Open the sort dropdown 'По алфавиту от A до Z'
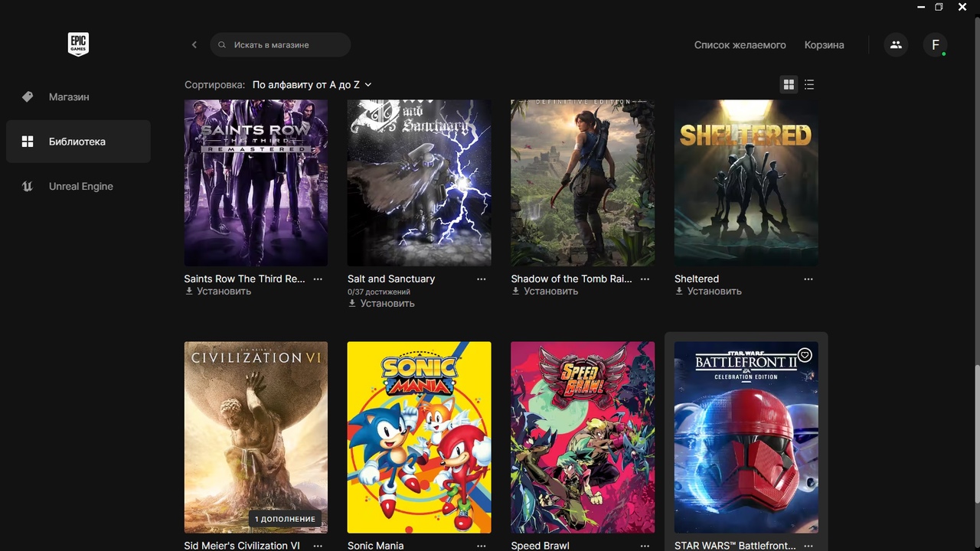The height and width of the screenshot is (551, 980). point(312,85)
